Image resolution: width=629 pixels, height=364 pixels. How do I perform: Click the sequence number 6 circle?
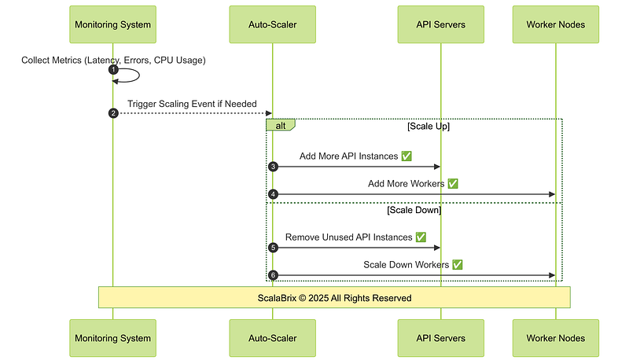point(273,275)
